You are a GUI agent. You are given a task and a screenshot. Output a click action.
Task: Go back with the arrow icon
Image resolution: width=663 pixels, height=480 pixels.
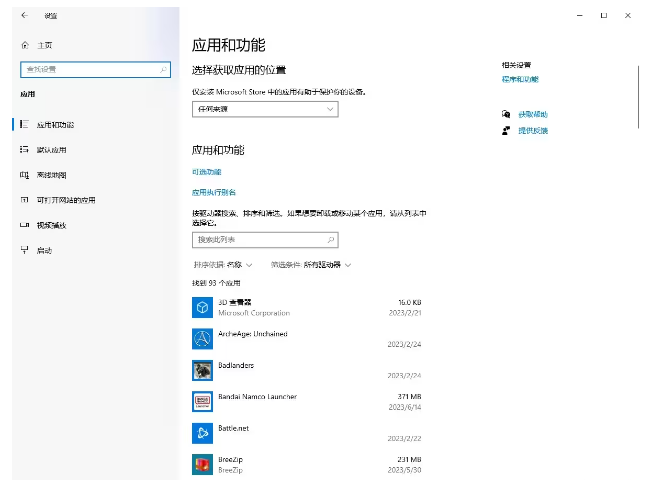[25, 15]
